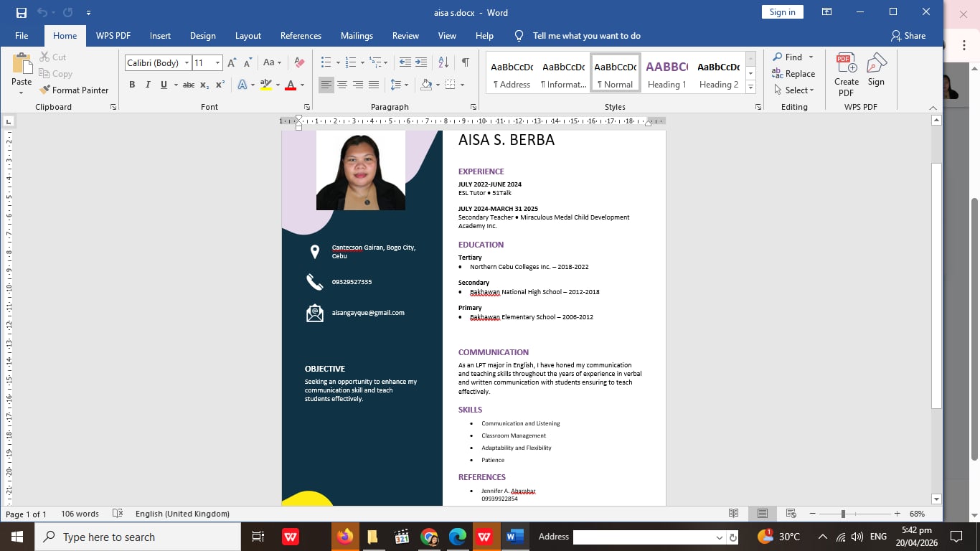The width and height of the screenshot is (980, 551).
Task: Apply bullet list formatting
Action: (x=326, y=63)
